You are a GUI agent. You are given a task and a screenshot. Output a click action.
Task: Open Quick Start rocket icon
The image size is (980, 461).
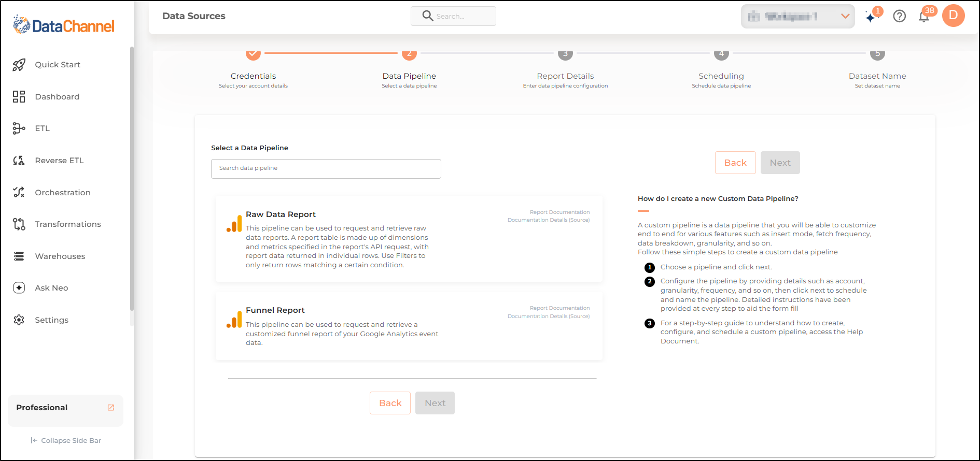tap(19, 65)
